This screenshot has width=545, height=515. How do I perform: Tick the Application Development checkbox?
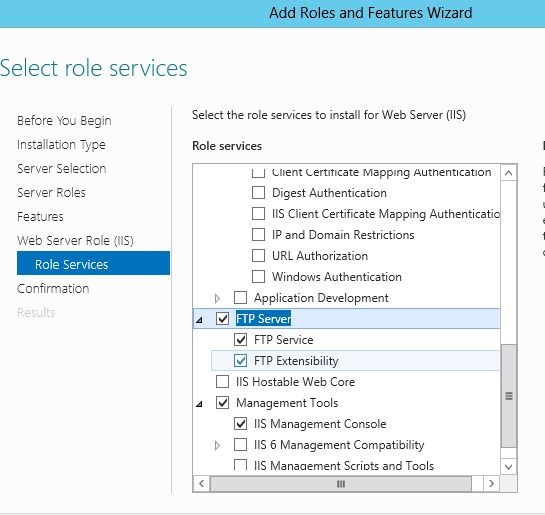pos(241,297)
